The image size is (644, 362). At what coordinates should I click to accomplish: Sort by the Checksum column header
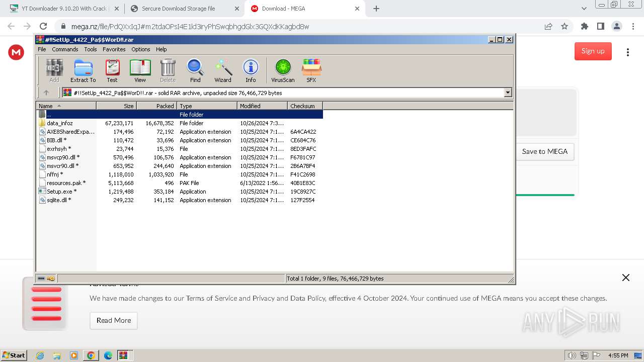pyautogui.click(x=305, y=106)
